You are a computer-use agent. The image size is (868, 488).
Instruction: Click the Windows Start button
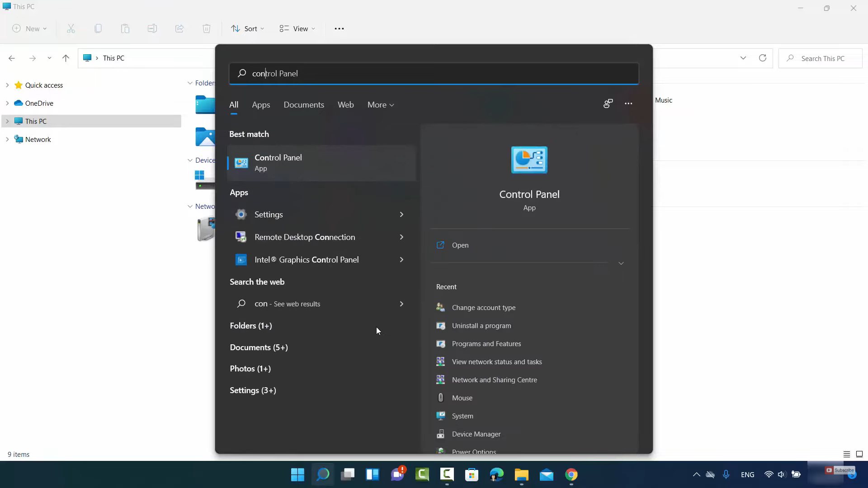click(x=297, y=474)
